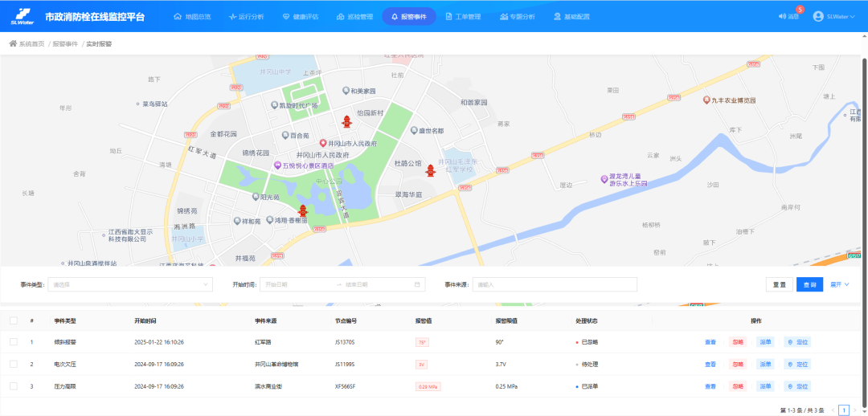Viewport: 868px width, 416px height.
Task: Open the 地图总览 menu
Action: [x=192, y=17]
